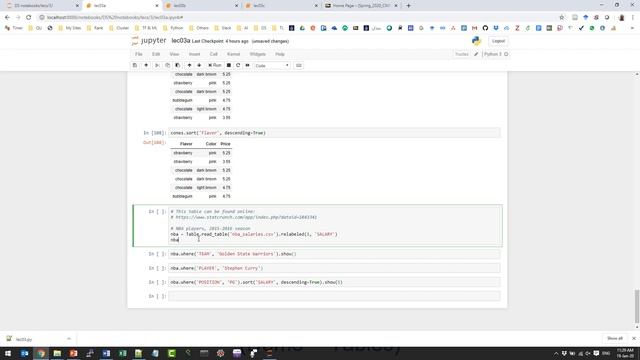Move selected cell up with the arrow
640x360 pixels.
[189, 65]
